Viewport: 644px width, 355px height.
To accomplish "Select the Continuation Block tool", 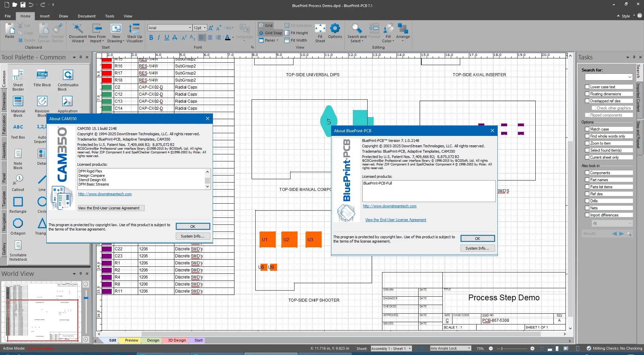I will coord(68,80).
